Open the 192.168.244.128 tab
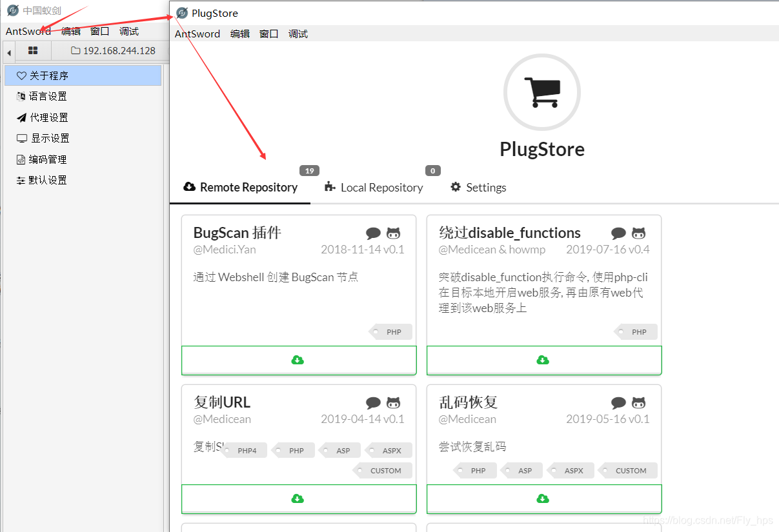779x532 pixels. (113, 50)
